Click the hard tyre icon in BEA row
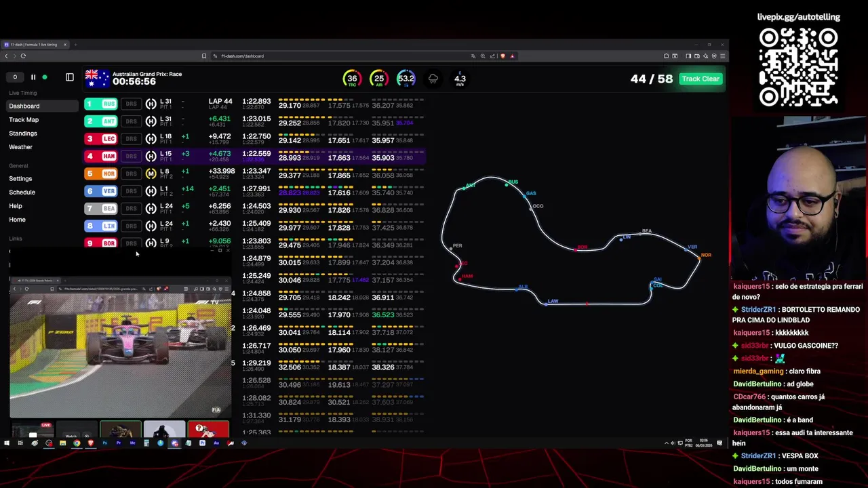The image size is (868, 488). coord(151,209)
